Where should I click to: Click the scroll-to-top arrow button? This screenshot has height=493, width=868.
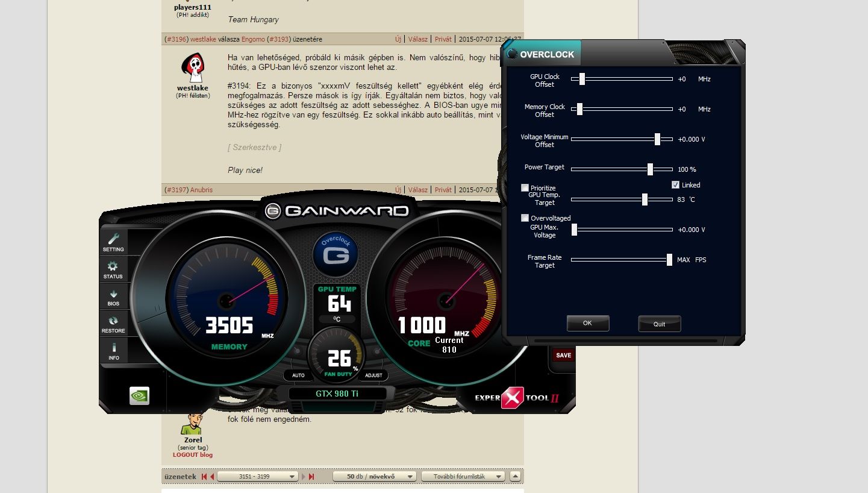515,476
